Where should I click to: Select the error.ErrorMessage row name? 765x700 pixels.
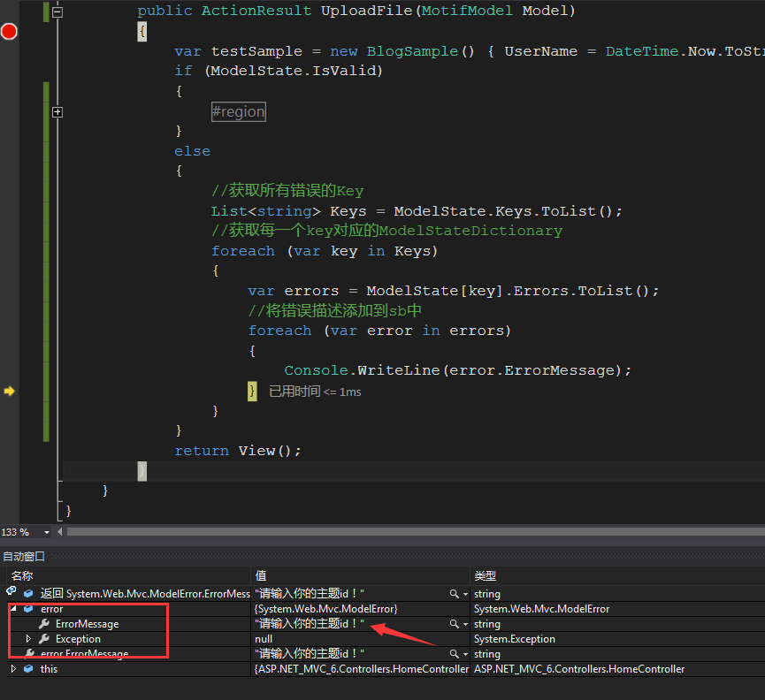pyautogui.click(x=85, y=654)
